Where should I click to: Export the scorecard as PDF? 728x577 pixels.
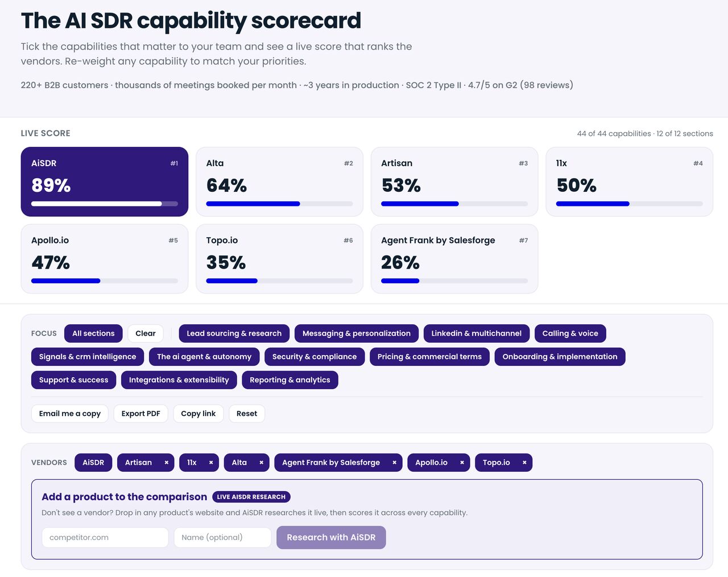pyautogui.click(x=141, y=414)
